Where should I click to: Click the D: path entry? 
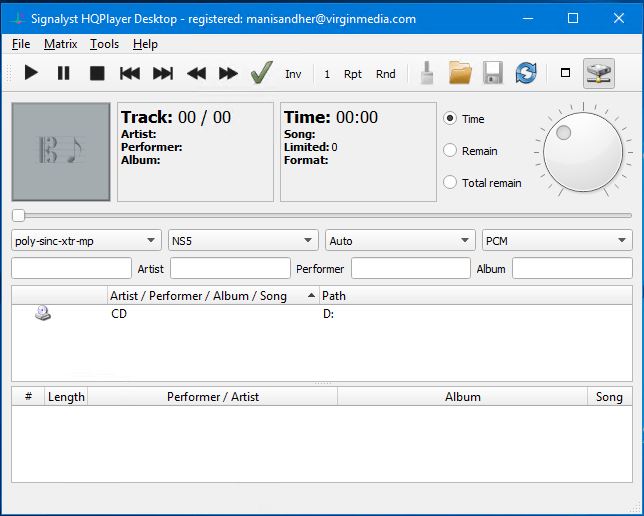click(329, 314)
